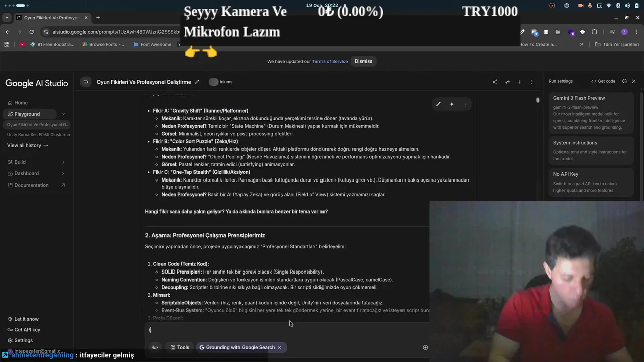Image resolution: width=644 pixels, height=362 pixels.
Task: Open the prompt header more-options menu
Action: (531, 82)
